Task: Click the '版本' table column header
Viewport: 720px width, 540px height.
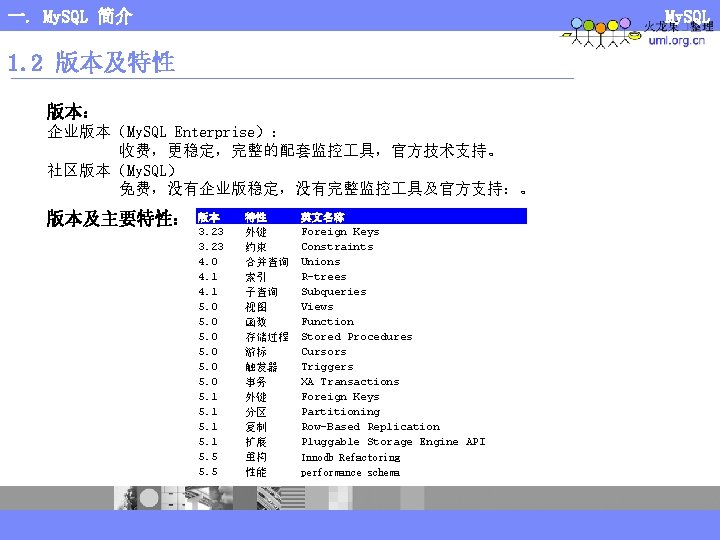Action: click(208, 217)
